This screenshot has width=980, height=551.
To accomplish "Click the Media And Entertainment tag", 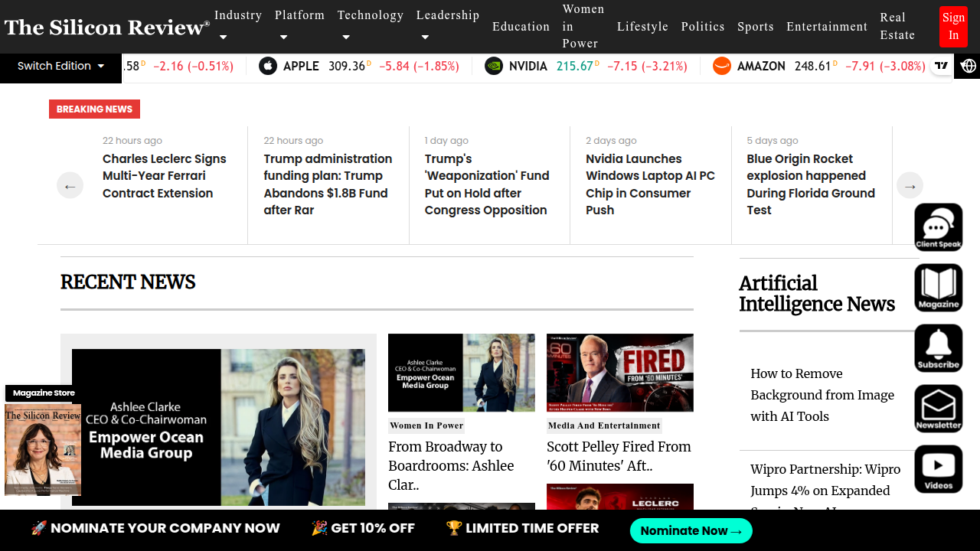I will point(604,425).
